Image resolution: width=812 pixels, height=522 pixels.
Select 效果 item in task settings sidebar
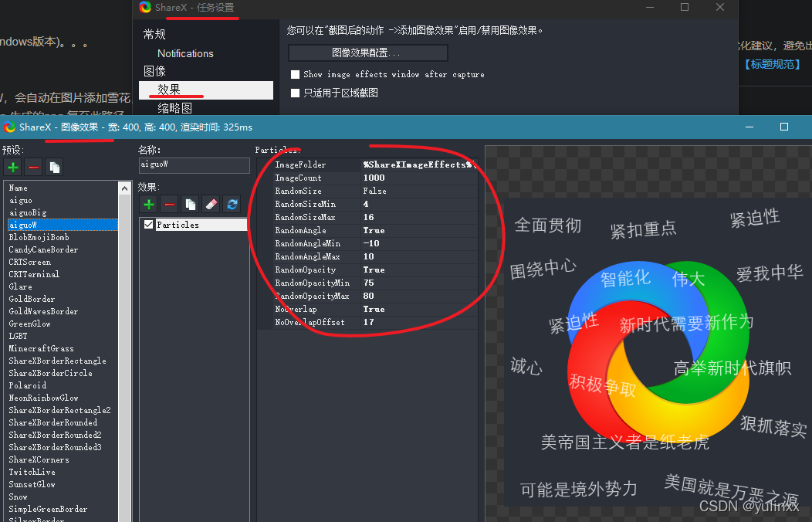click(x=206, y=90)
